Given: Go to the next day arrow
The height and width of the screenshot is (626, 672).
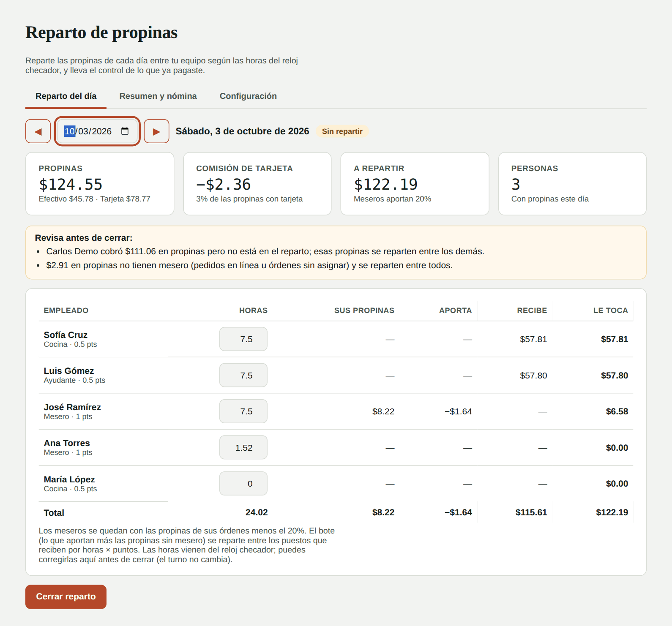Looking at the screenshot, I should click(156, 131).
